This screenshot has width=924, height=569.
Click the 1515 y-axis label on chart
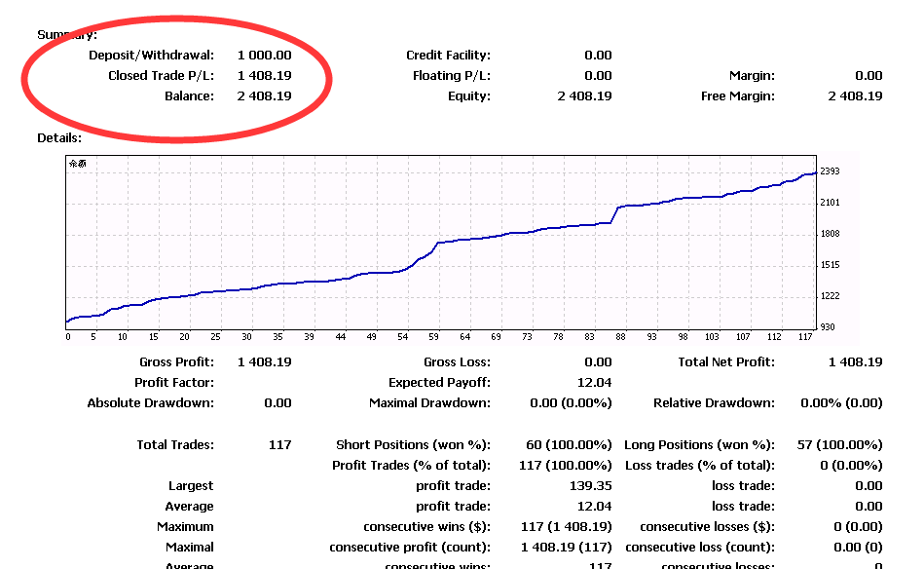(830, 265)
